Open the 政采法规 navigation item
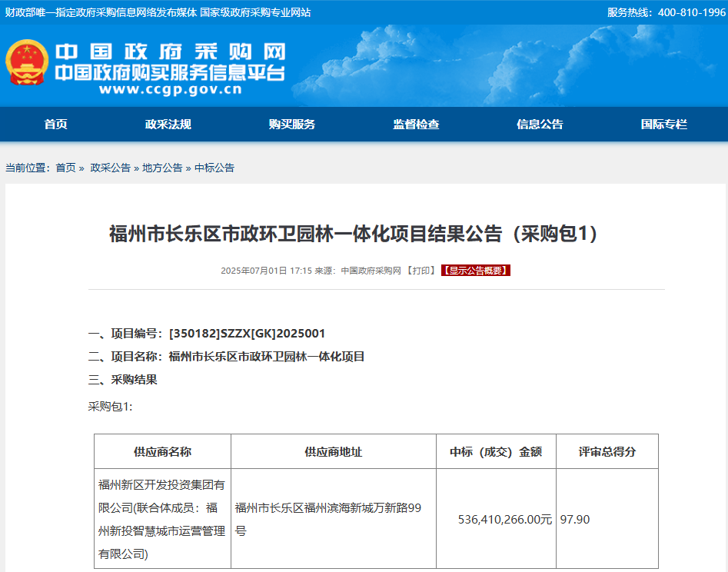 click(168, 125)
